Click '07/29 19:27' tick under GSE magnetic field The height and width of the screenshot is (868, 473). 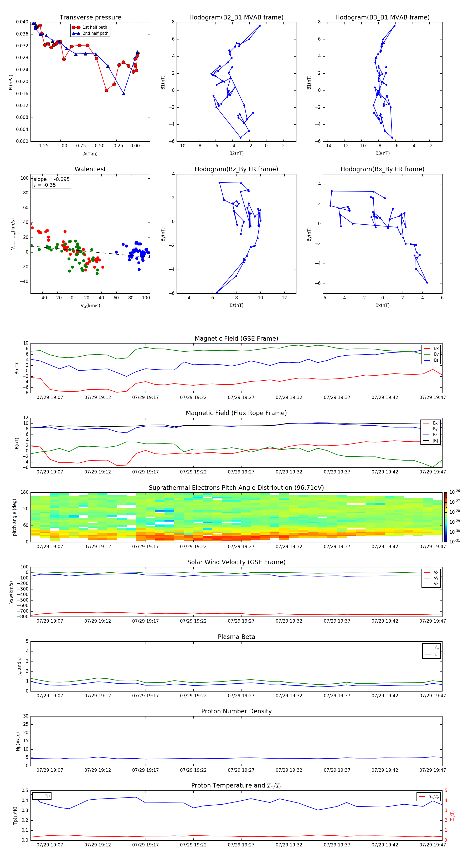coord(241,398)
